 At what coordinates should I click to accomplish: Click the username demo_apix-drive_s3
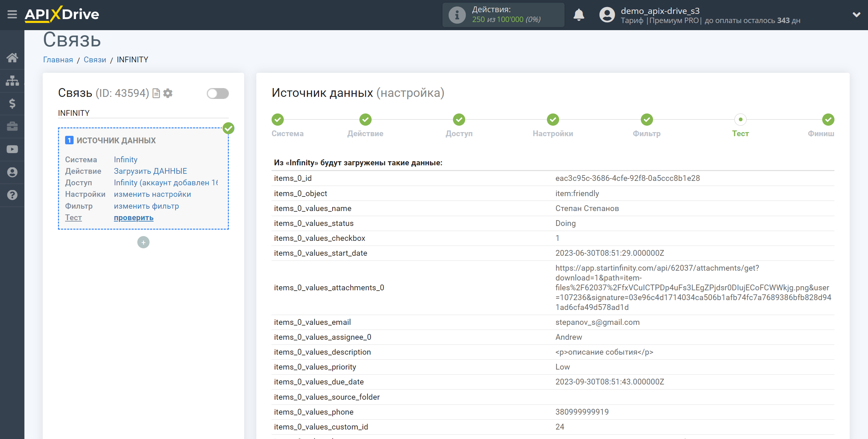pyautogui.click(x=660, y=11)
